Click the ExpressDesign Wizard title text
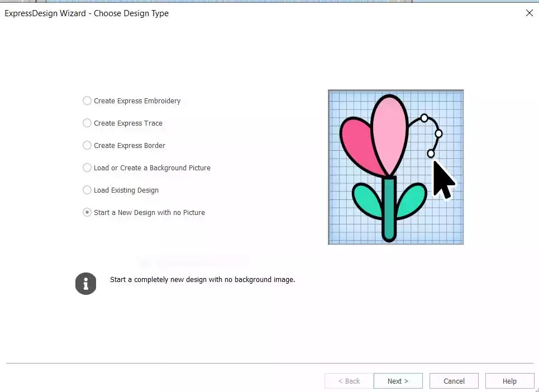 87,13
